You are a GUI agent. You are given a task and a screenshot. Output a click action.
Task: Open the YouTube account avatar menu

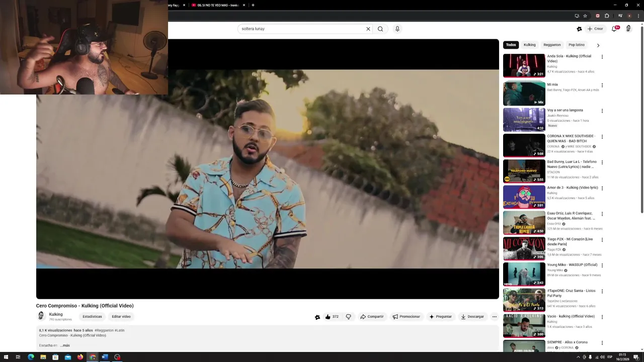tap(628, 29)
